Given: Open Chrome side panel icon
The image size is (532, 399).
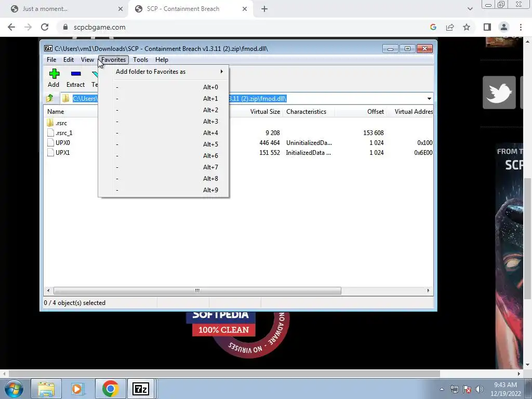Looking at the screenshot, I should [x=487, y=27].
